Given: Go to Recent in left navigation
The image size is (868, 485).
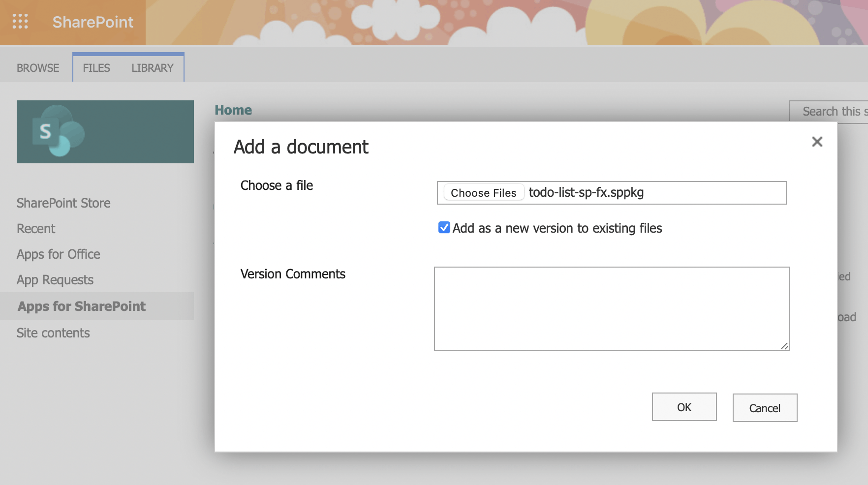Looking at the screenshot, I should coord(36,229).
